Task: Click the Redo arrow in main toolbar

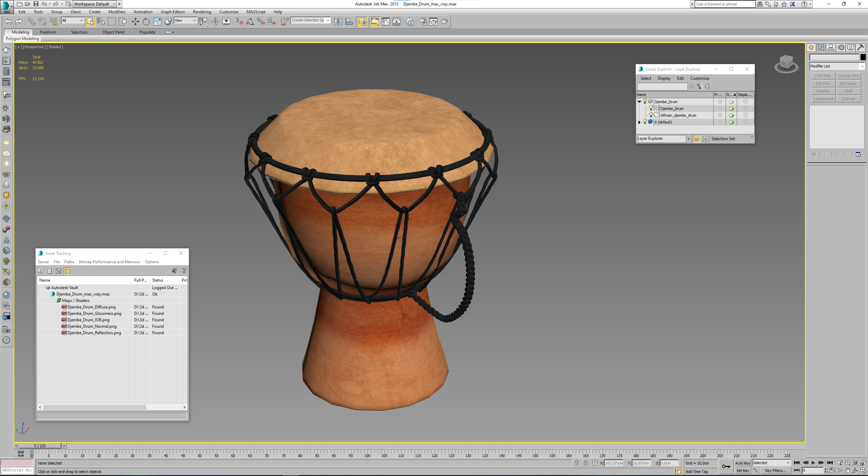Action: 19,22
